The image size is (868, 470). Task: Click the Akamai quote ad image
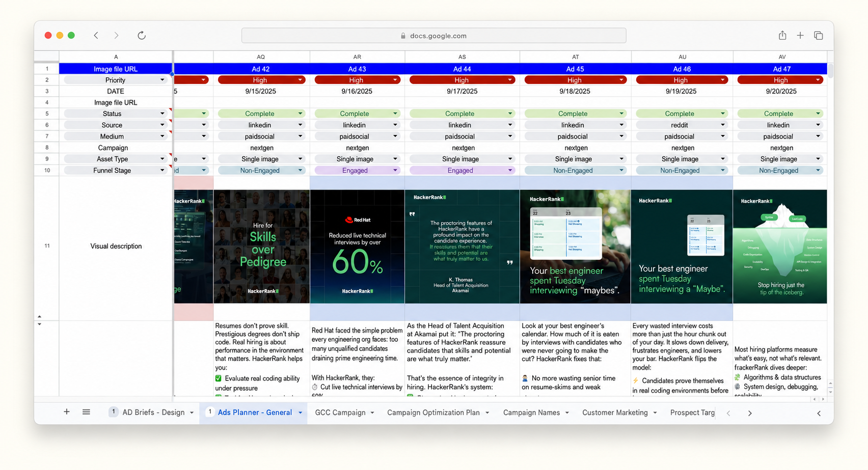(x=462, y=246)
